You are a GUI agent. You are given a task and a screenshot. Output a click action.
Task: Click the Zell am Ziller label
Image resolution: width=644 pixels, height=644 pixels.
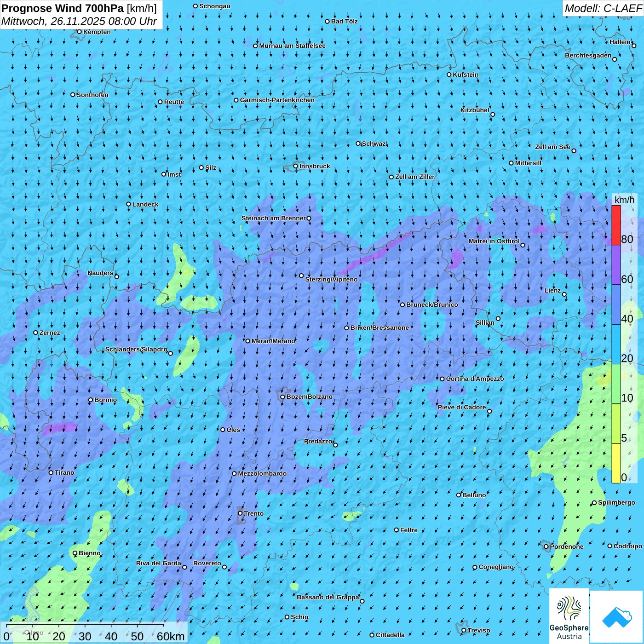pos(415,177)
